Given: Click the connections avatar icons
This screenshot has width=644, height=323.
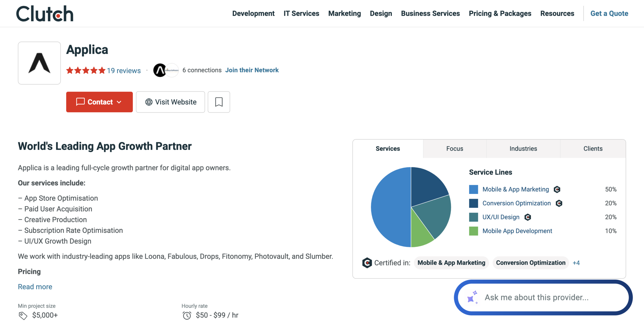Looking at the screenshot, I should tap(166, 70).
